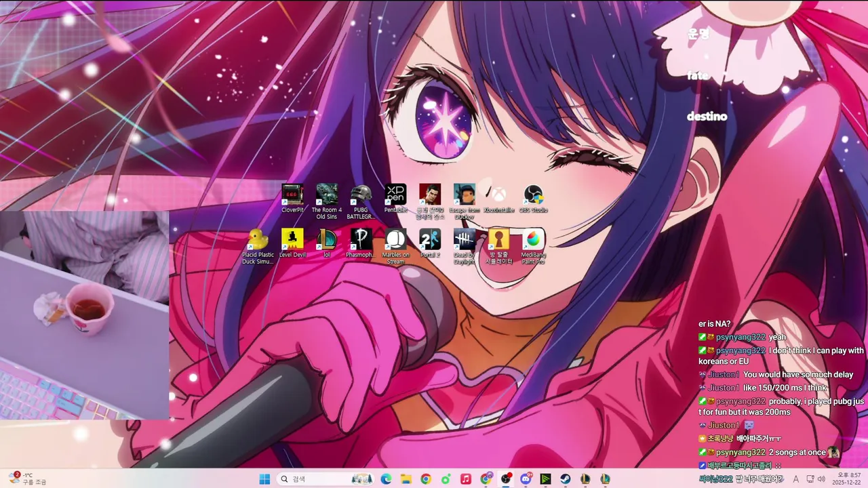Open MediBang Paint Pro shortcut
The width and height of the screenshot is (868, 488).
534,246
